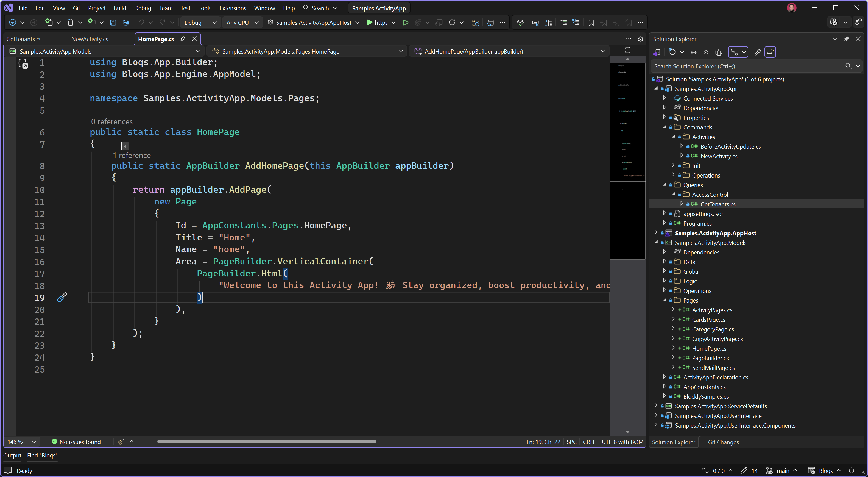Undo the last edit

click(x=141, y=22)
